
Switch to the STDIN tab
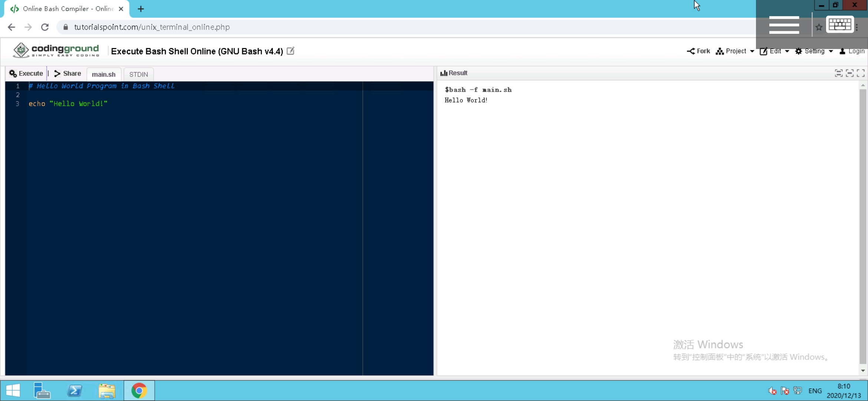138,74
